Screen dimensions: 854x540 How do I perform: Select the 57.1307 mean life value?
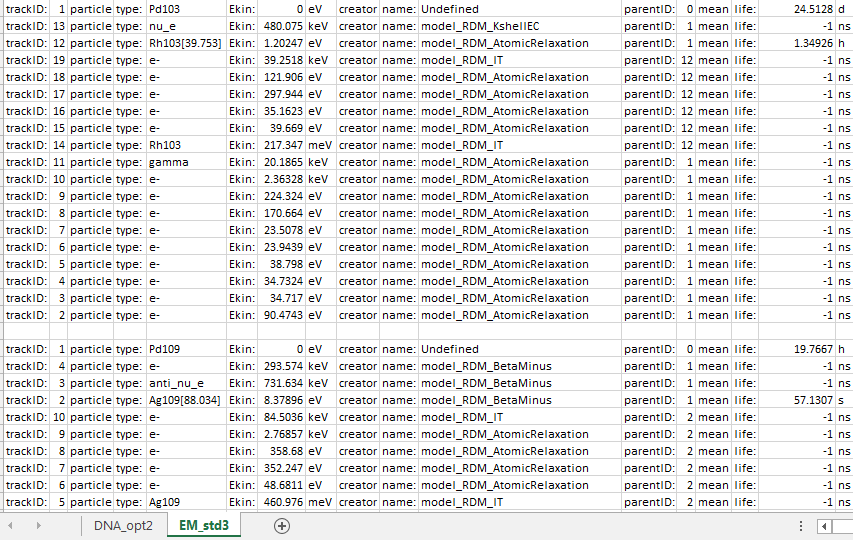[797, 400]
